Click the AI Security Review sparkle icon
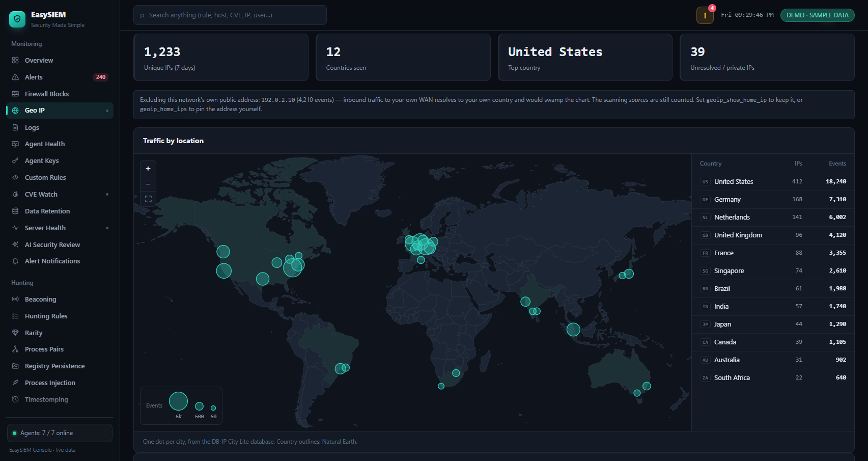The height and width of the screenshot is (461, 868). click(15, 245)
